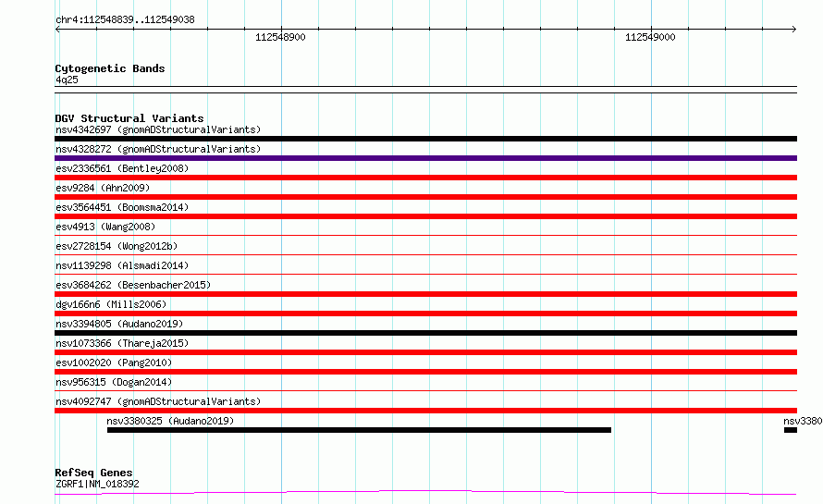Image resolution: width=823 pixels, height=504 pixels.
Task: Select the nsv1073366 (Thareja2015) label
Action: click(122, 343)
